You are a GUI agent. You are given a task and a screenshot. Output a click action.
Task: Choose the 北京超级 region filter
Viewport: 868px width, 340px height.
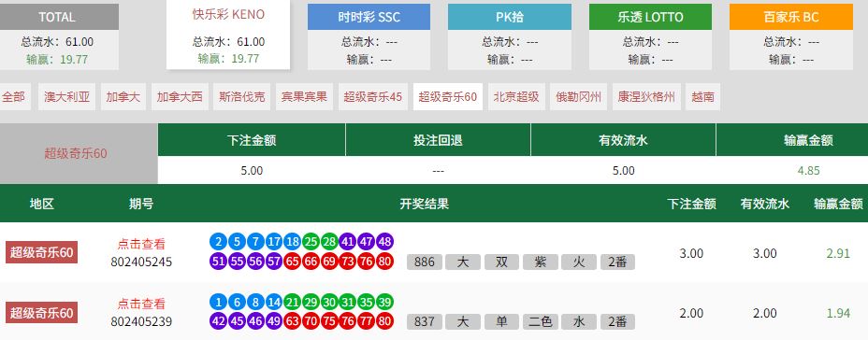[x=516, y=97]
